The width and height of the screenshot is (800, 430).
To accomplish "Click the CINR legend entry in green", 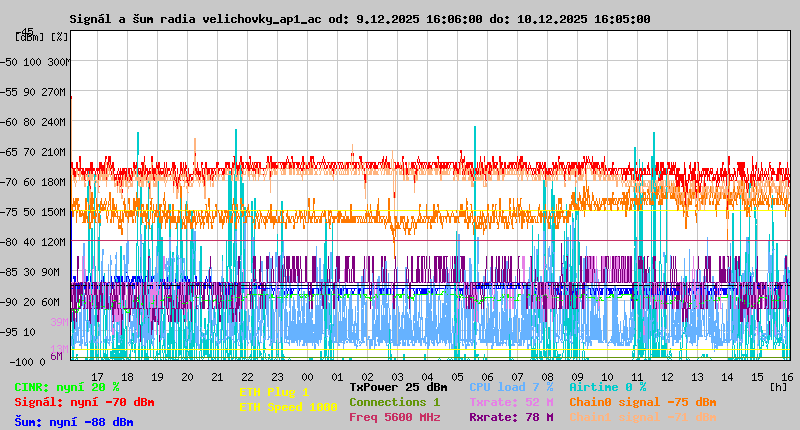I will (67, 386).
